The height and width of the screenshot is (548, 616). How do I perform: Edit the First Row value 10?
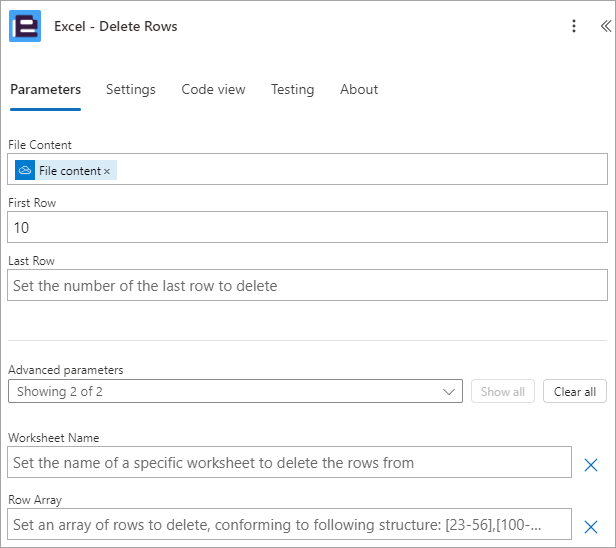point(307,227)
